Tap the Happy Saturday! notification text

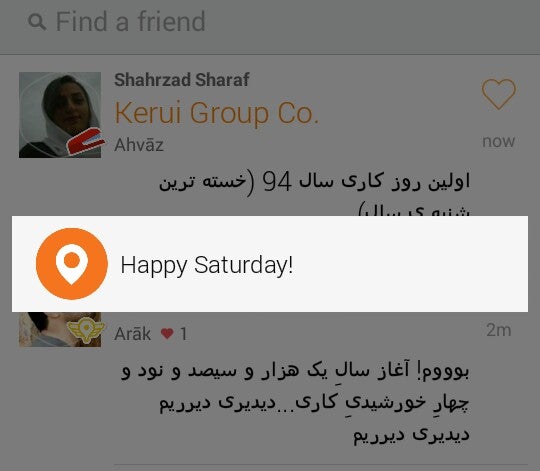207,265
